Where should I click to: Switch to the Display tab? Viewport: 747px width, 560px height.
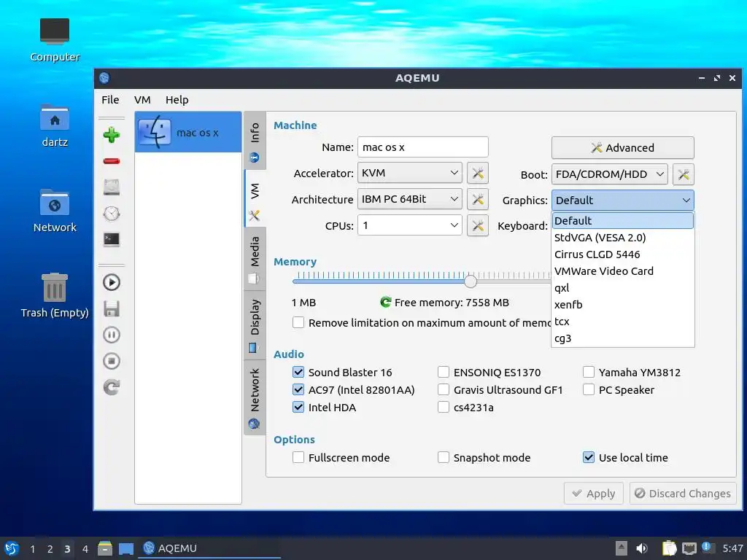[255, 325]
